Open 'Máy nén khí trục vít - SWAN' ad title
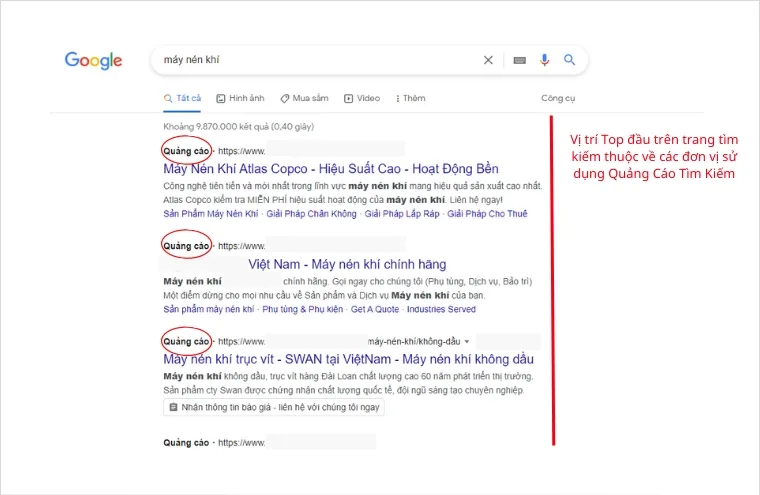Image resolution: width=760 pixels, height=495 pixels. point(348,359)
